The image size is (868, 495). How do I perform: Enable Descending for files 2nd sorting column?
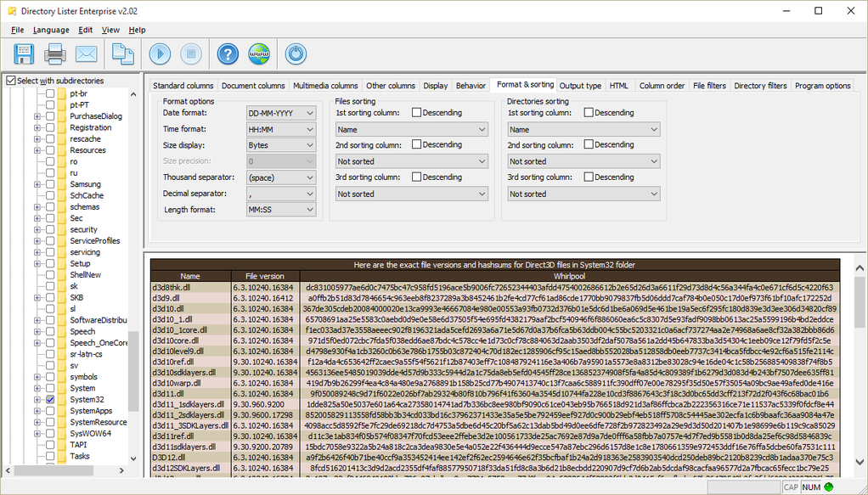416,144
